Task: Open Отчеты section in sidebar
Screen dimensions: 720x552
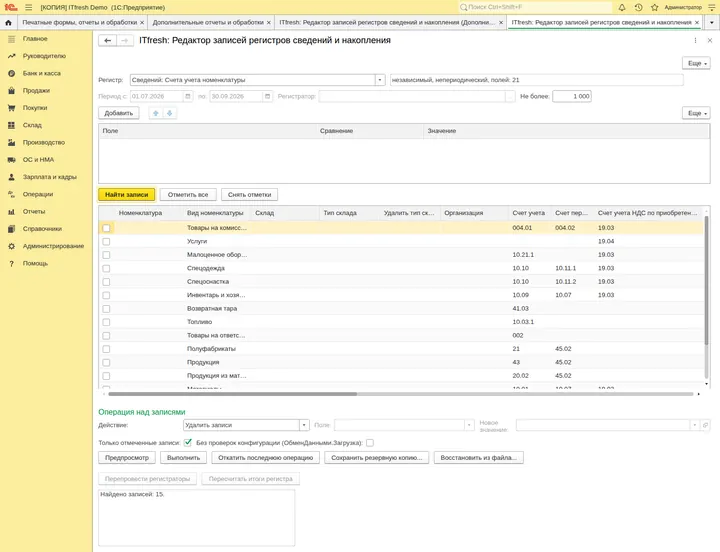Action: (x=34, y=212)
